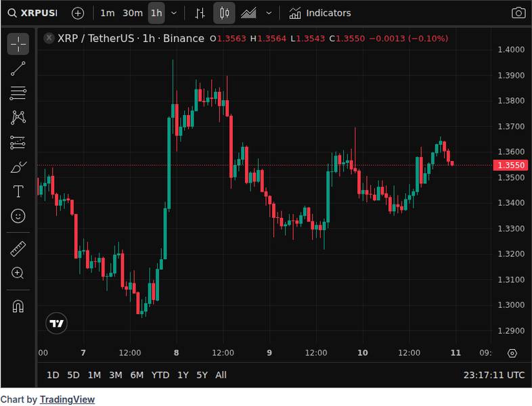
Task: Click the 1.4000 price axis label
Action: click(x=511, y=49)
